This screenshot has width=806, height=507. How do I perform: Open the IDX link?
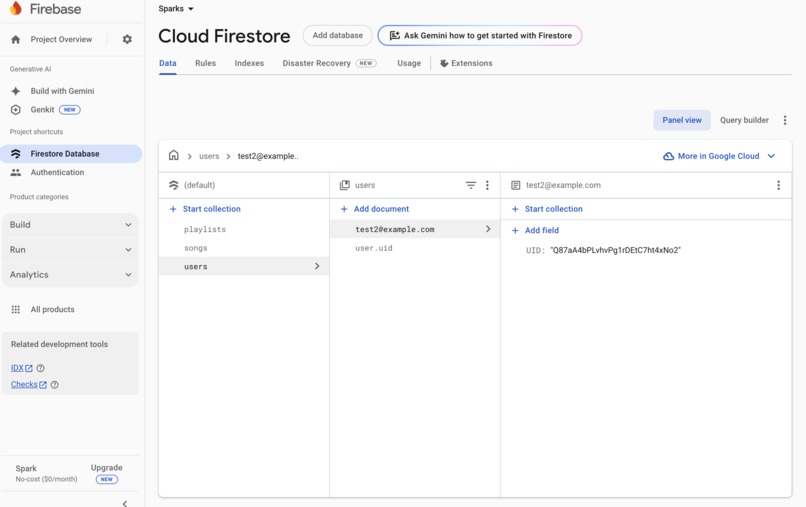click(22, 368)
